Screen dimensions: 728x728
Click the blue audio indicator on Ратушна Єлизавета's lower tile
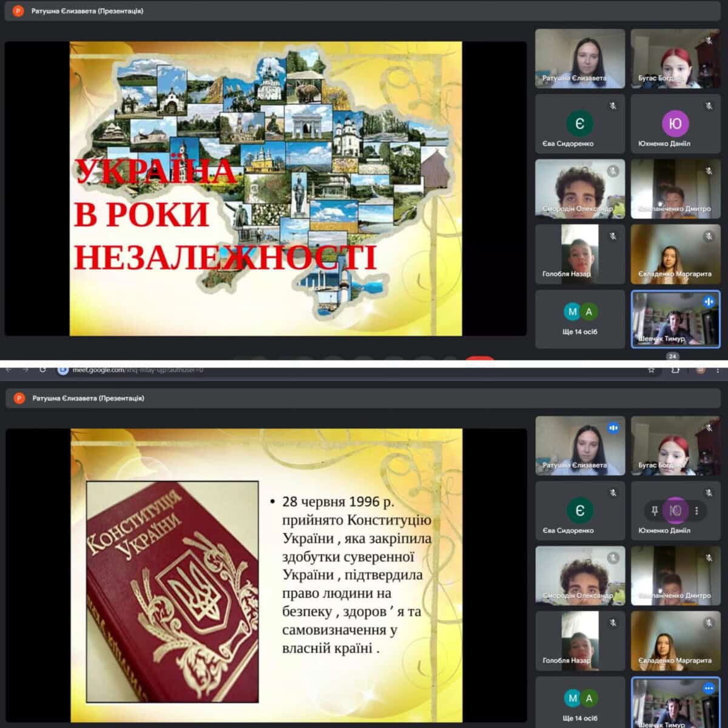click(613, 428)
